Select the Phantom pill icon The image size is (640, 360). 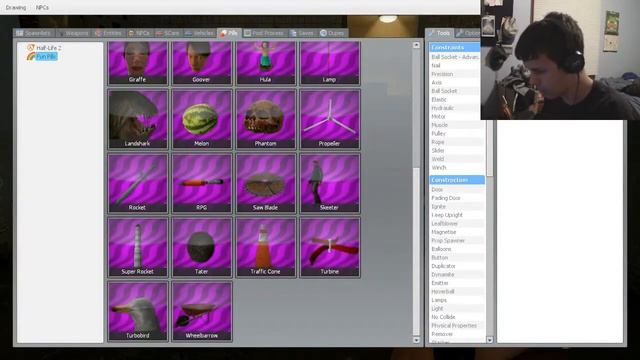266,119
